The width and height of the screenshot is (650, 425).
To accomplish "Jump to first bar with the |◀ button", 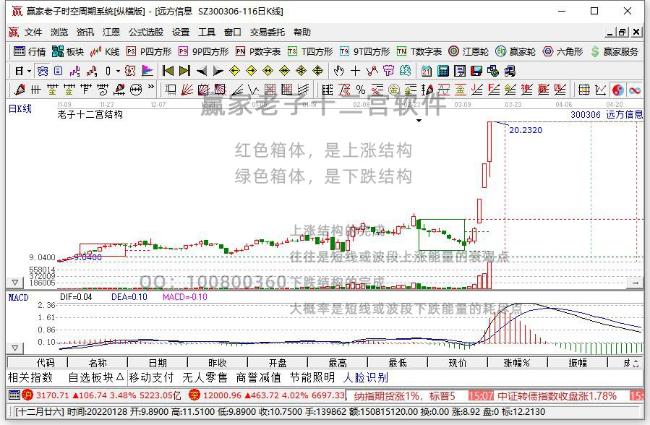I will click(168, 71).
